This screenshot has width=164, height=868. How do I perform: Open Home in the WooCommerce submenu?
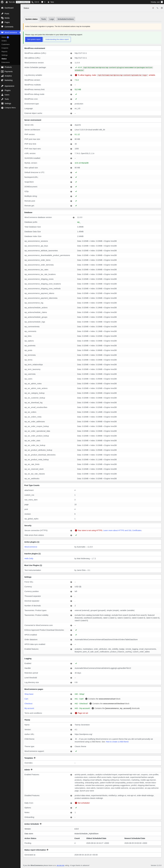click(4, 37)
